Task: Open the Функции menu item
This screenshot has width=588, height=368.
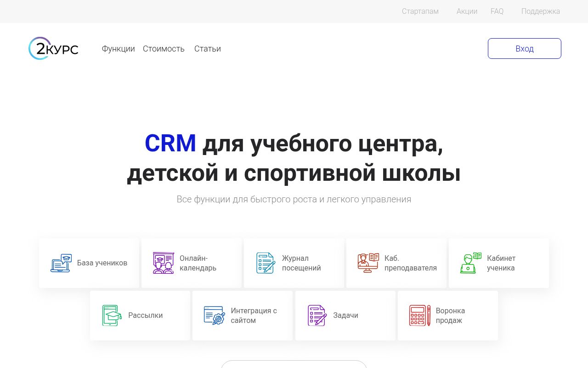Action: [x=118, y=49]
